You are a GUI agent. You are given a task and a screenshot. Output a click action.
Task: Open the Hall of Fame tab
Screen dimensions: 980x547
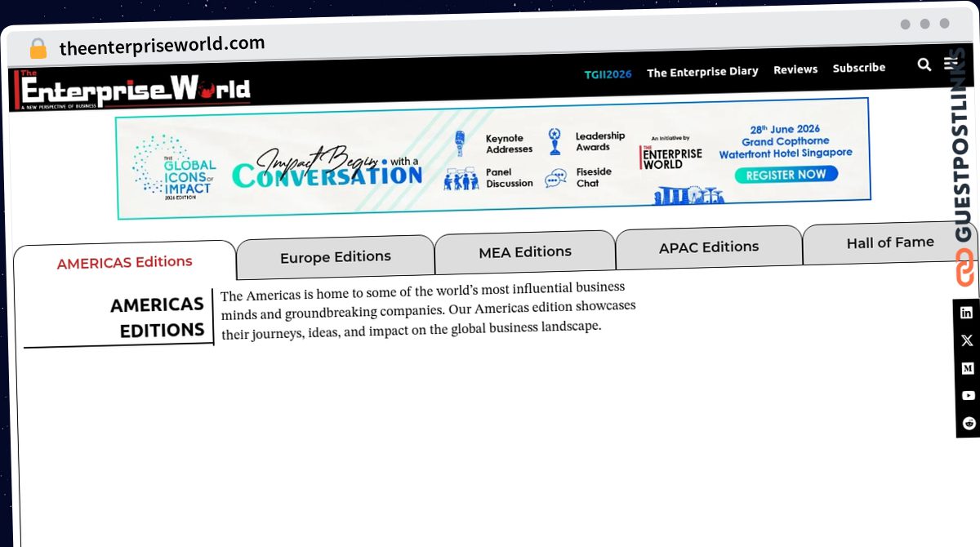pos(889,242)
